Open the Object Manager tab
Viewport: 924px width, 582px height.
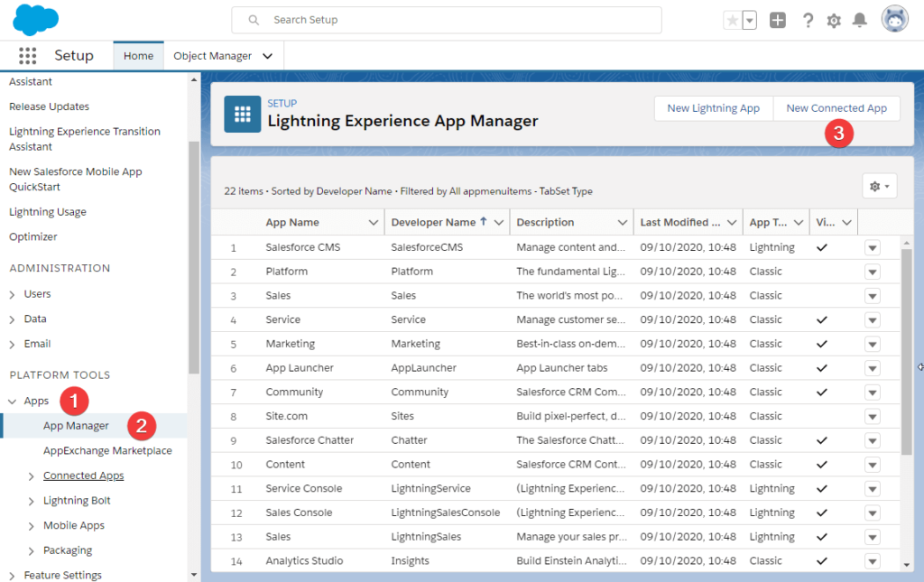(212, 56)
